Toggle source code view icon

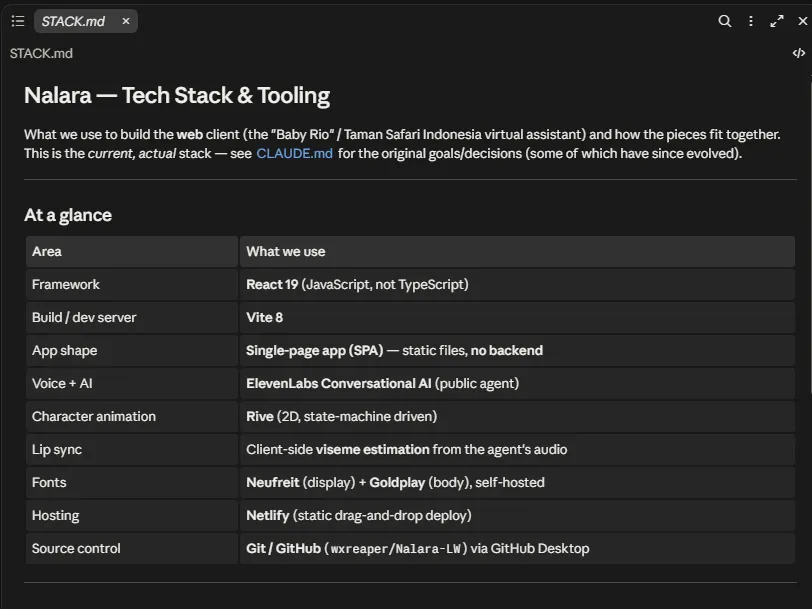pyautogui.click(x=799, y=53)
